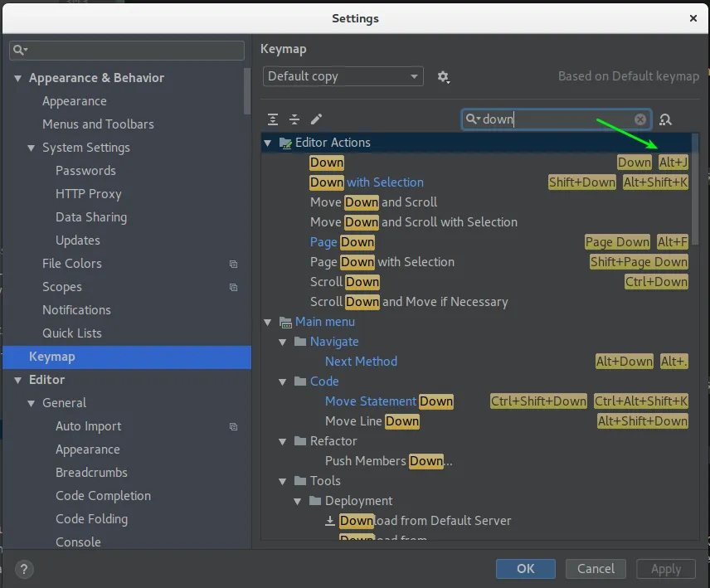
Task: Collapse the Code group arrow
Action: pos(283,382)
